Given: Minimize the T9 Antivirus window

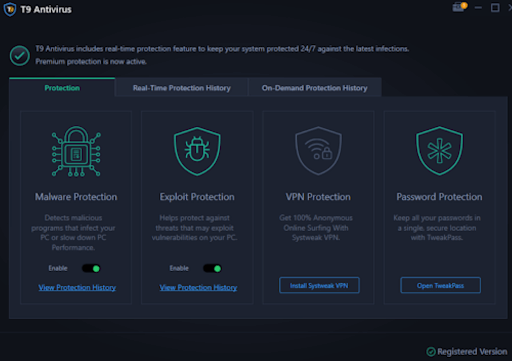Looking at the screenshot, I should pos(478,7).
